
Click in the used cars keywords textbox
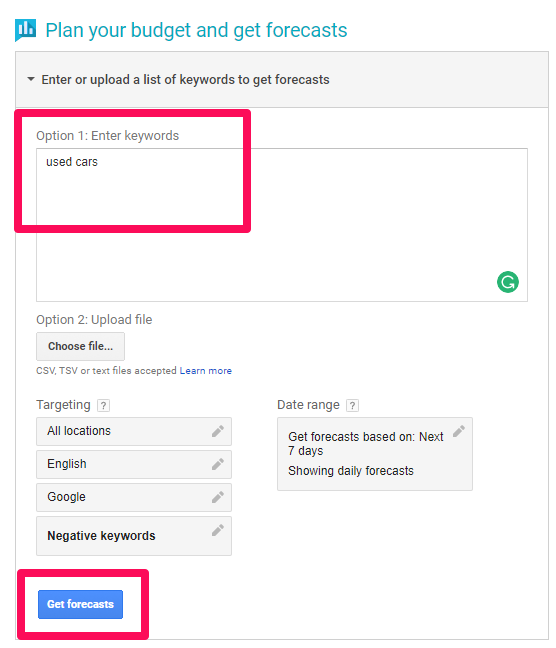(x=282, y=225)
